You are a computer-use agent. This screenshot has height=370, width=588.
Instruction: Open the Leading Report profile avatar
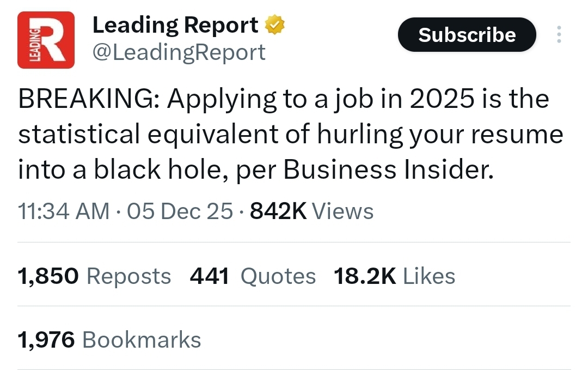(46, 40)
